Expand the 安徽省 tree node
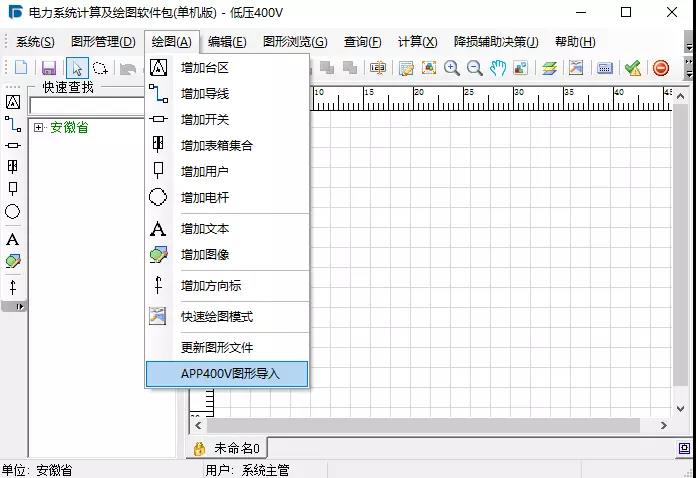Viewport: 696px width, 478px height. coord(38,128)
